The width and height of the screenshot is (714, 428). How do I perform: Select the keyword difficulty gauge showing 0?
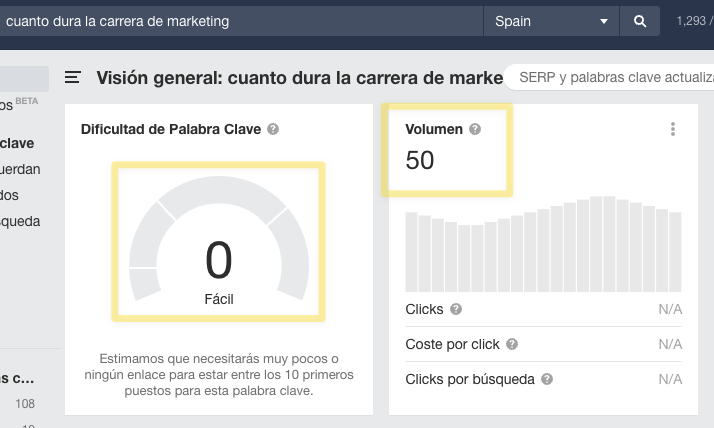218,243
